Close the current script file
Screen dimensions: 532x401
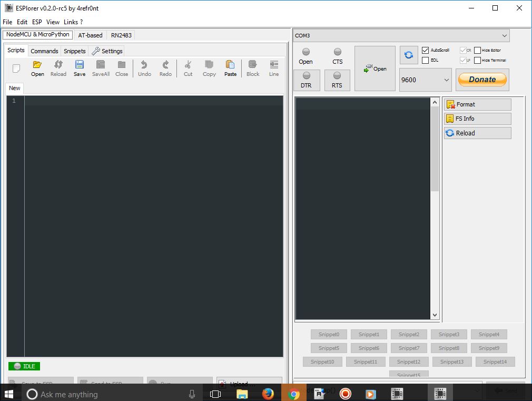[122, 69]
